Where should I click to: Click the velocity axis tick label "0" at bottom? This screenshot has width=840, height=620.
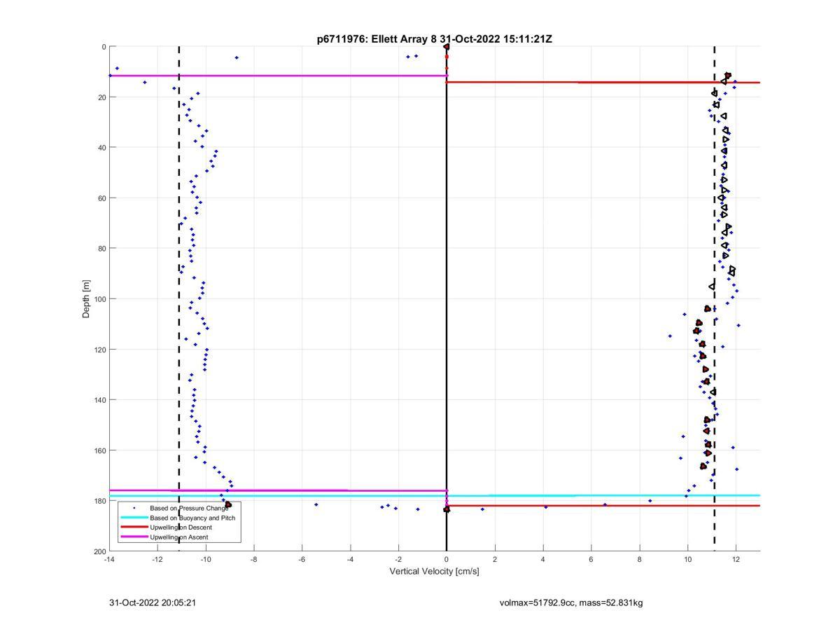tap(447, 560)
